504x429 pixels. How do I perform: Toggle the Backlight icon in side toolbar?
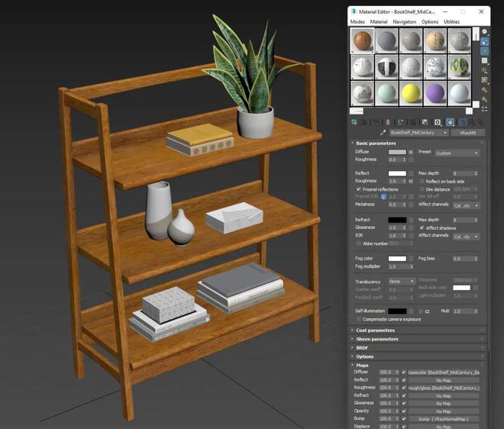pyautogui.click(x=484, y=41)
